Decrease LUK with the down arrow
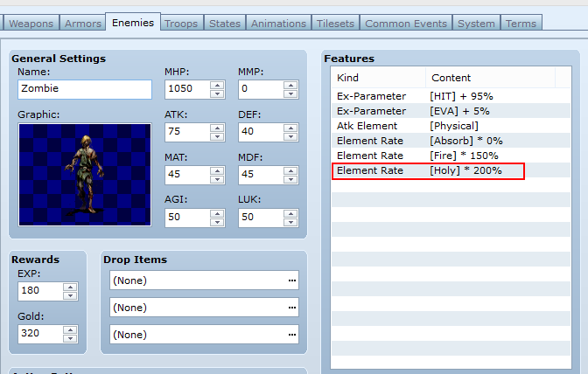The width and height of the screenshot is (588, 374). coord(290,222)
